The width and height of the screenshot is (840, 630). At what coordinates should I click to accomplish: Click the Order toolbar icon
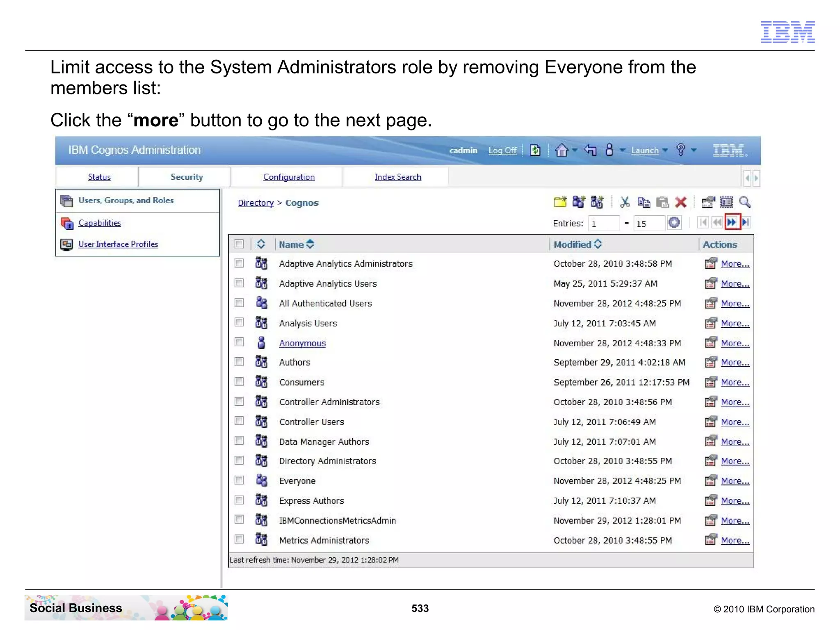point(726,202)
